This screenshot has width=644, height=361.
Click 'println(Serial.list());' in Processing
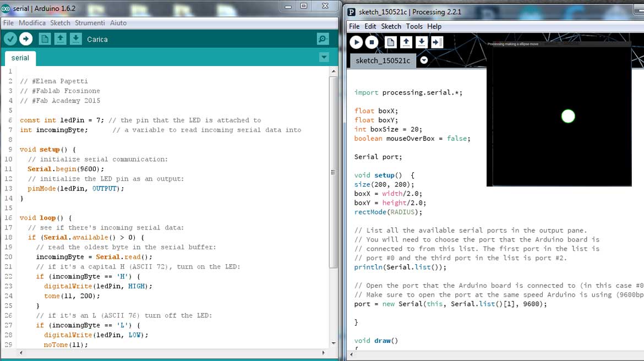tap(400, 267)
